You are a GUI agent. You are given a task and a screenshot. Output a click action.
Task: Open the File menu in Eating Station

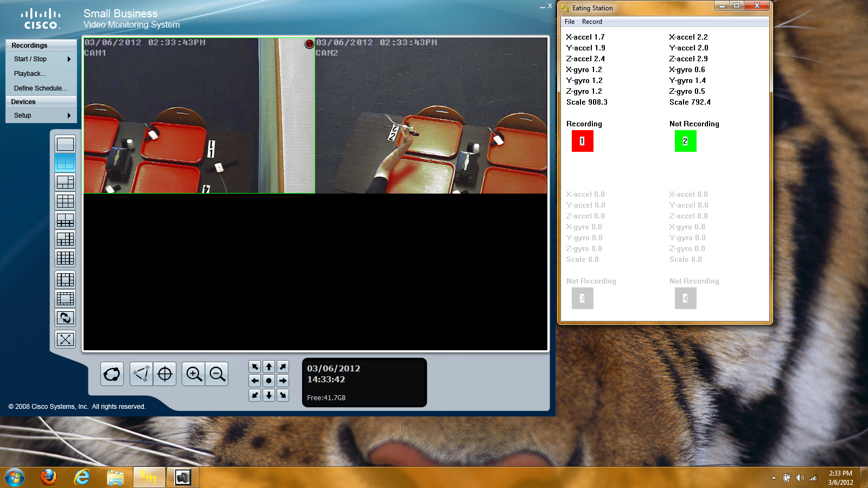coord(570,22)
